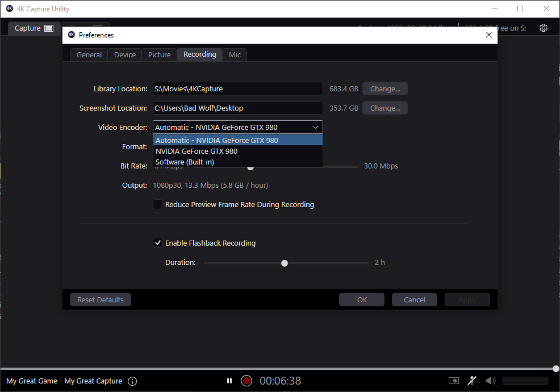This screenshot has width=560, height=392.
Task: Click the timeline scrubber handle above transport
Action: (x=555, y=369)
